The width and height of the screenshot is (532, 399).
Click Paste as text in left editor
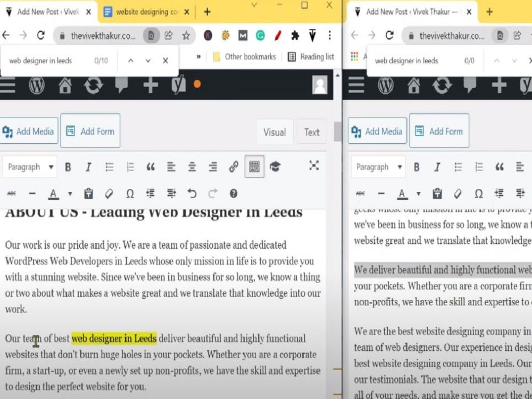(88, 194)
